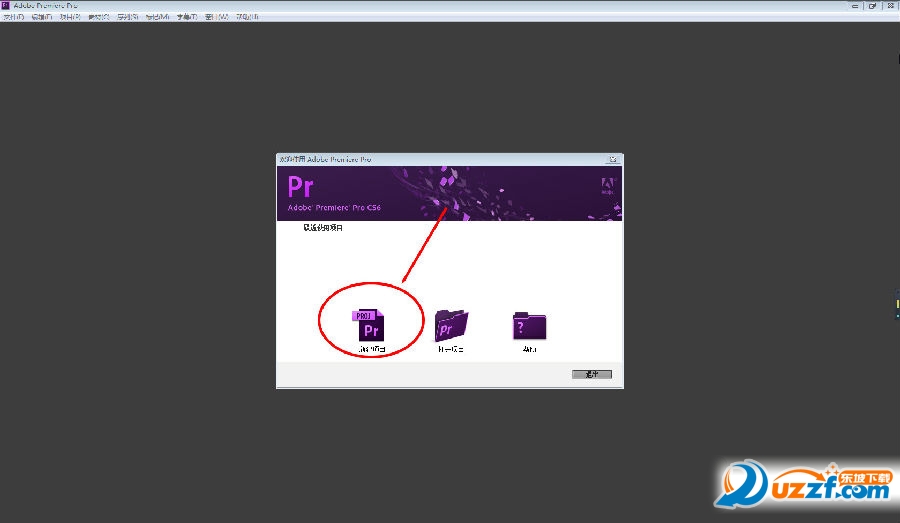This screenshot has height=523, width=900.
Task: Click the Premiere Pro title bar app icon
Action: [x=5, y=5]
